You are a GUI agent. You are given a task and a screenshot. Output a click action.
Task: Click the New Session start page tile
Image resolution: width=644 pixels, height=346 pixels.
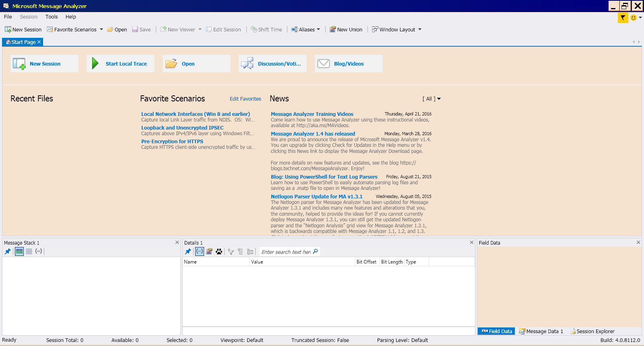pos(44,64)
